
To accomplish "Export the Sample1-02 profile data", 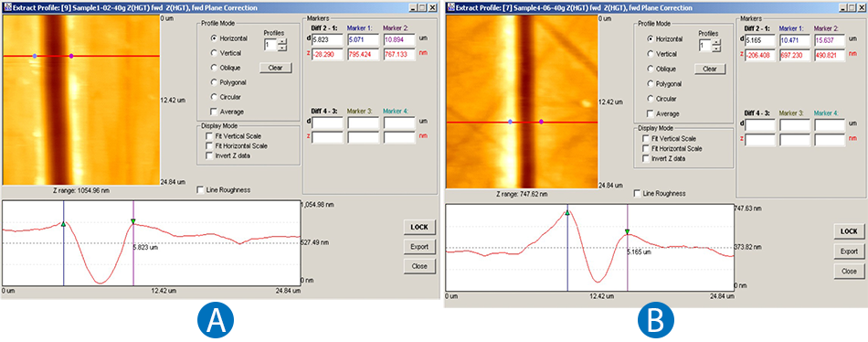I will (419, 246).
